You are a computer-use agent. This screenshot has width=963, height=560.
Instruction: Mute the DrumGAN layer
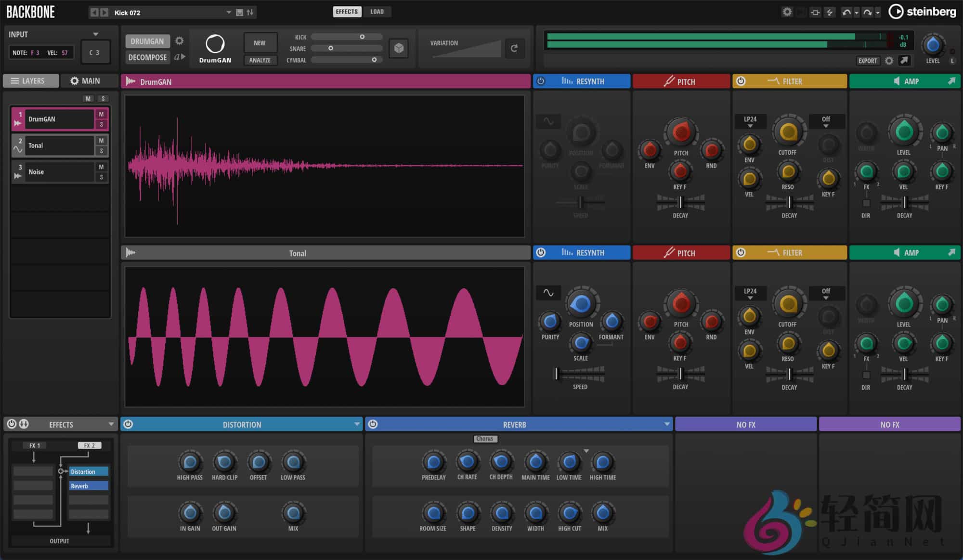(x=101, y=115)
